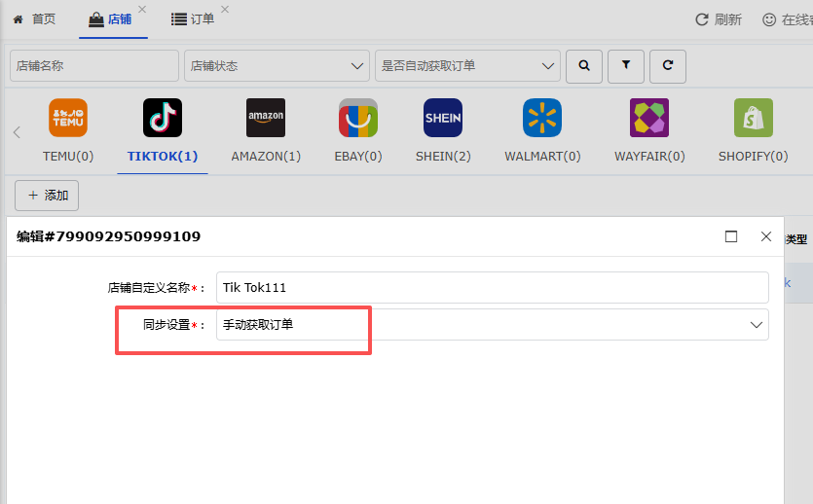Open the funnel filter button
This screenshot has height=504, width=813.
(626, 66)
